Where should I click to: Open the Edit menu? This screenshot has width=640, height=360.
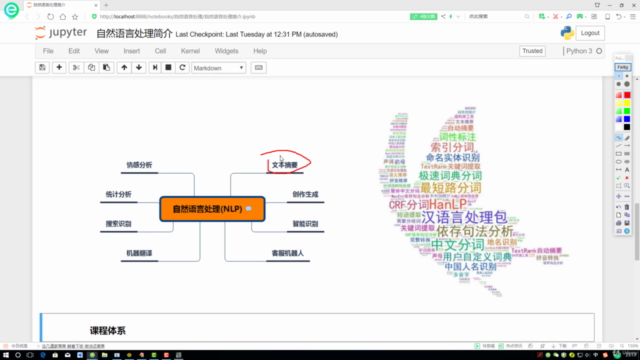[74, 51]
